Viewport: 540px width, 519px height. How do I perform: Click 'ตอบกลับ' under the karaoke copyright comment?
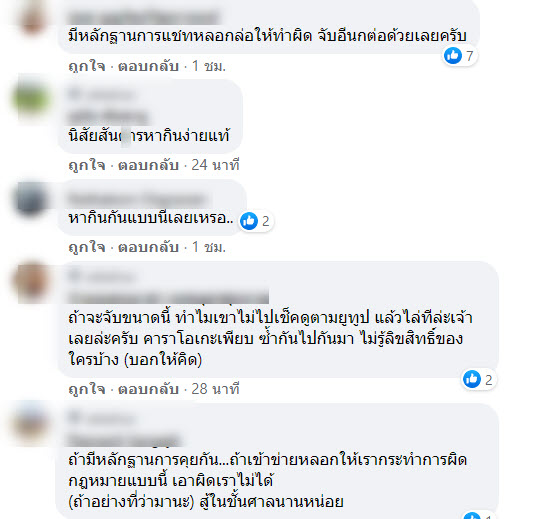148,389
